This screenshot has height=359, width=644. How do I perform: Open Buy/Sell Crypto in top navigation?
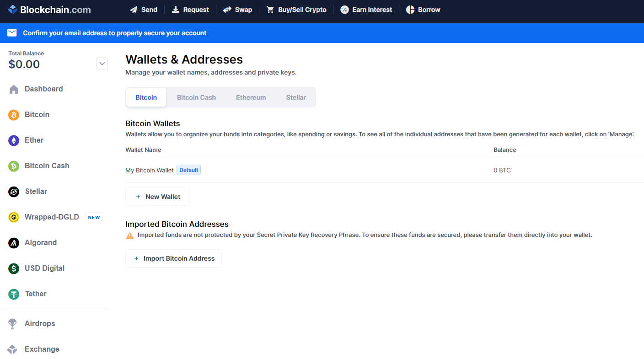[296, 10]
